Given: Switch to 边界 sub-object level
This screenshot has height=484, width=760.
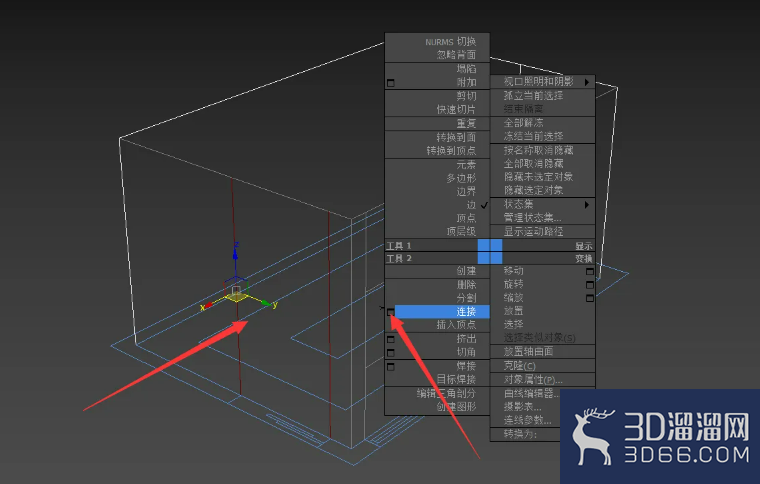Looking at the screenshot, I should 466,191.
